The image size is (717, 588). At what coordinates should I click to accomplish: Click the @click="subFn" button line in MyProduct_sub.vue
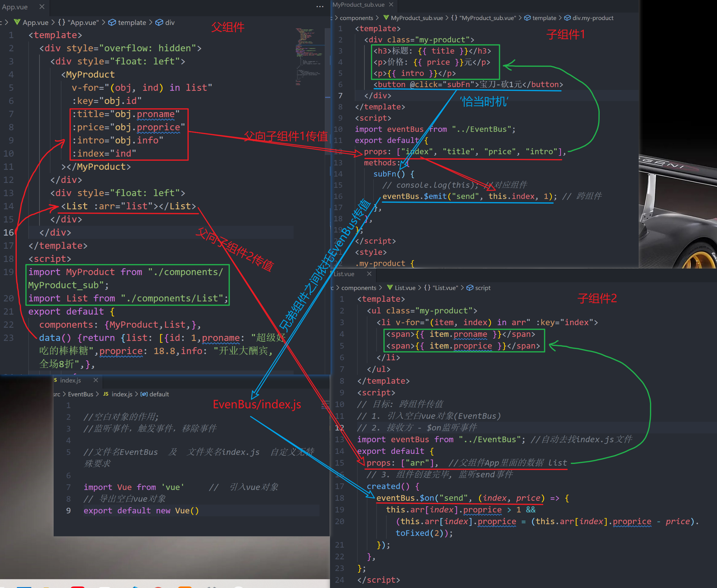(x=468, y=85)
